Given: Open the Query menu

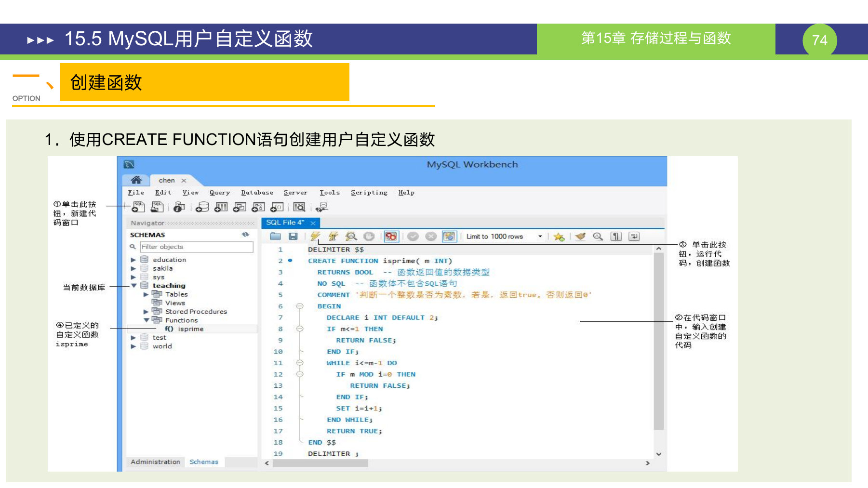Looking at the screenshot, I should (220, 193).
